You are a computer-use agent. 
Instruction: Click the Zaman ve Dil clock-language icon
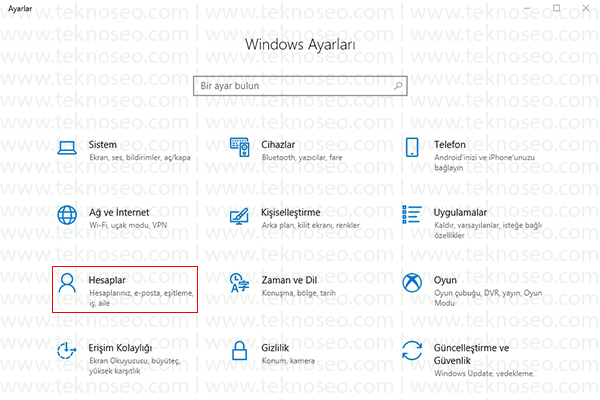pos(240,283)
